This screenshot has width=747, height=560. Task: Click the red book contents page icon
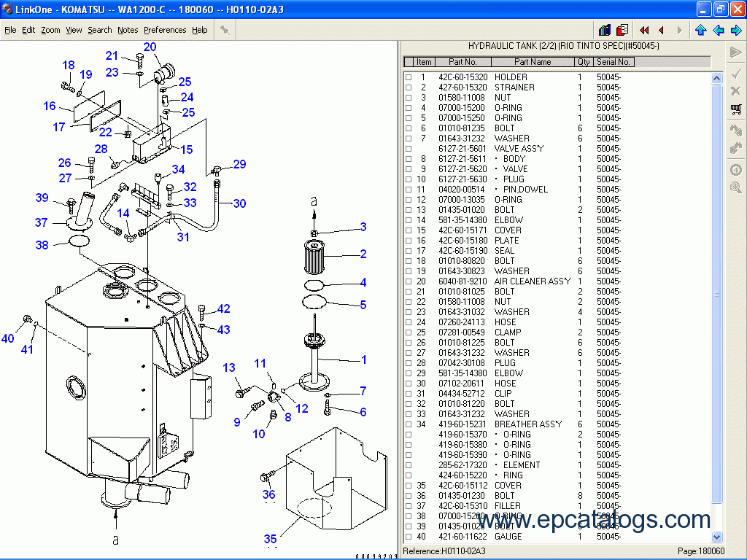point(622,31)
